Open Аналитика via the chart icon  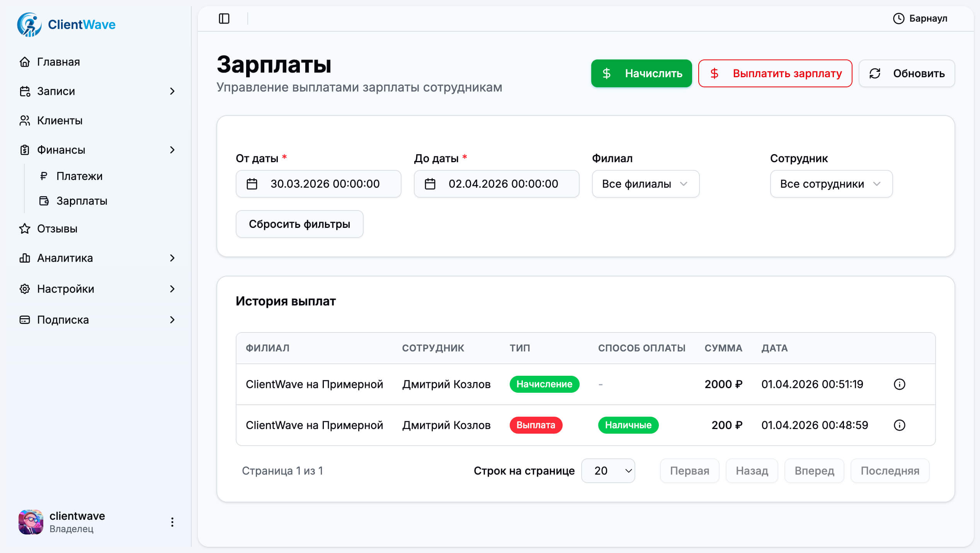(x=25, y=258)
